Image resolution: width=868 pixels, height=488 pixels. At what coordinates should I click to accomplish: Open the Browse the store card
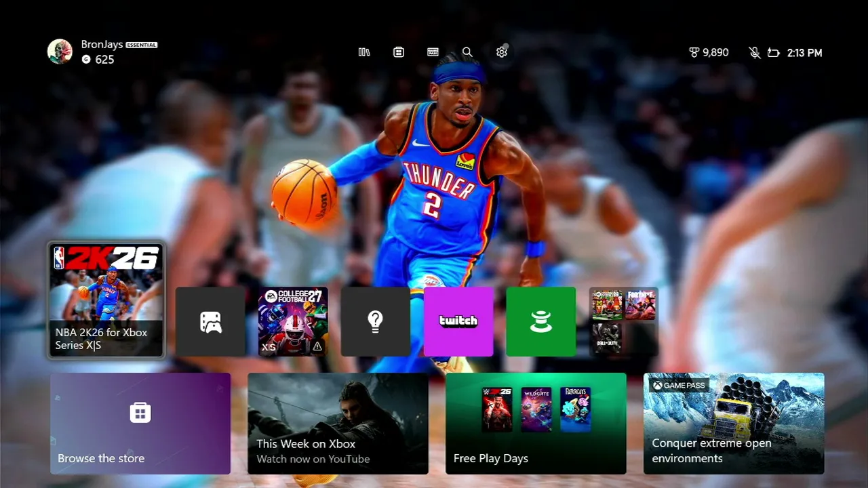[x=140, y=424]
